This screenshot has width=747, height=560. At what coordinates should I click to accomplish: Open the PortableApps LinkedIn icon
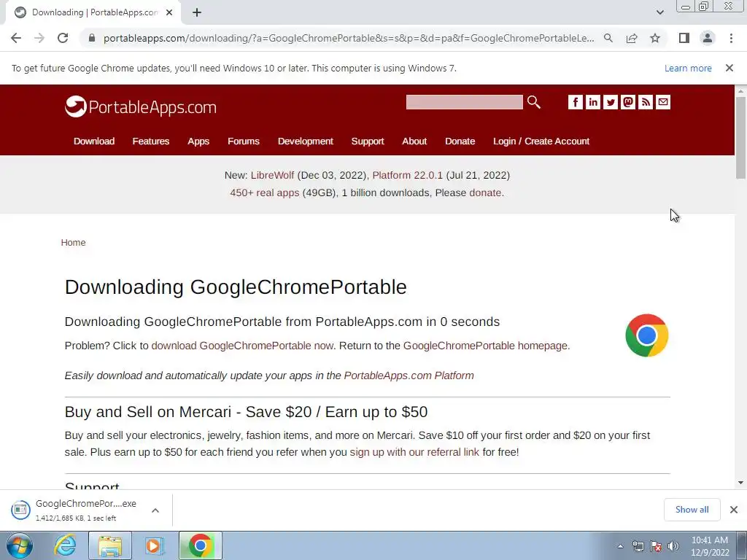tap(592, 102)
